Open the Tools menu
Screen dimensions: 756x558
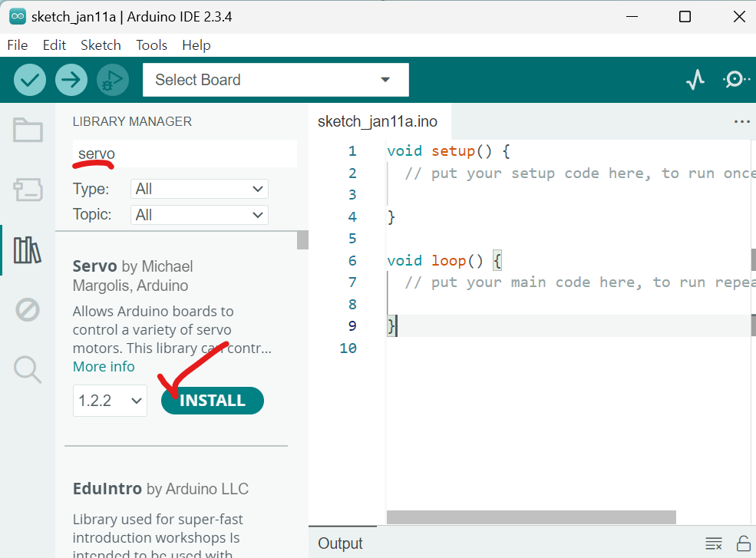(151, 45)
